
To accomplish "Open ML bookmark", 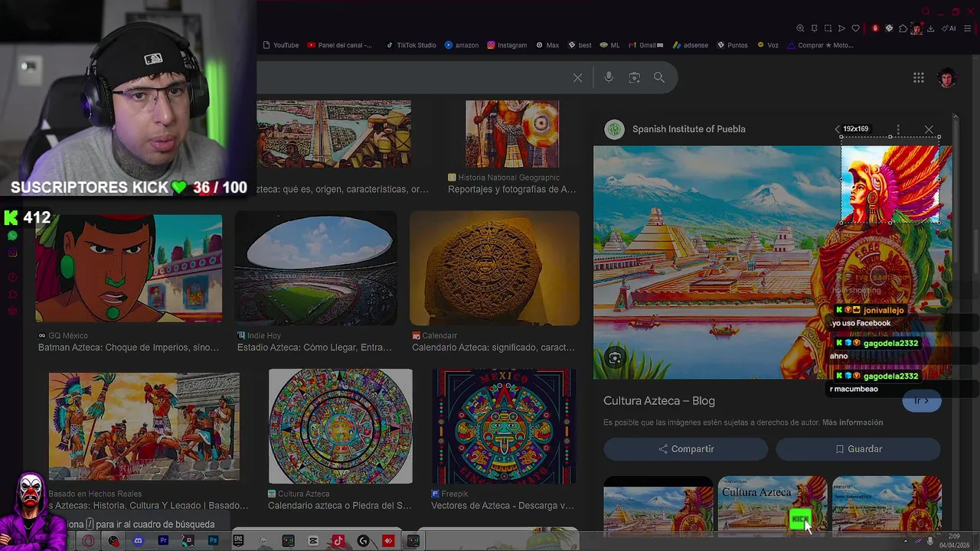I will tap(610, 45).
